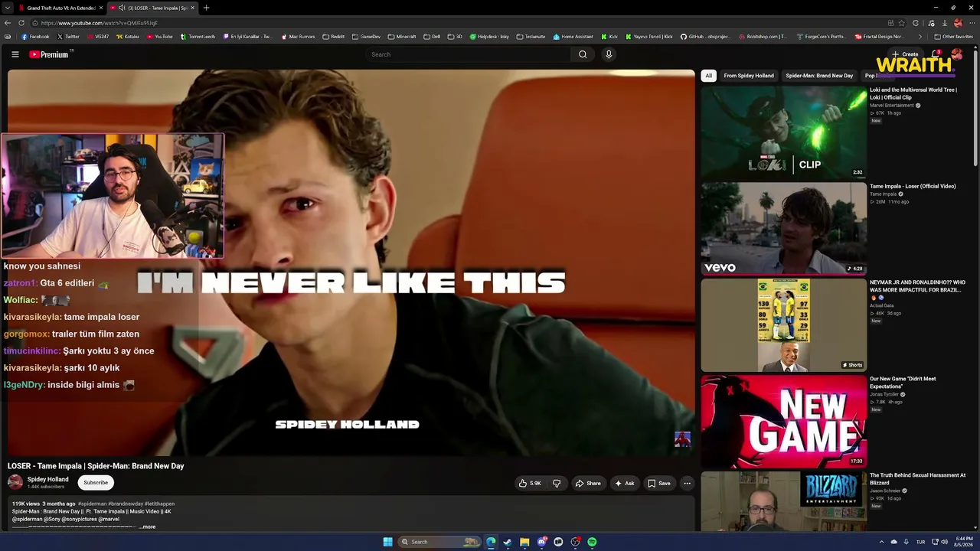Open Steam from the taskbar

pos(507,542)
